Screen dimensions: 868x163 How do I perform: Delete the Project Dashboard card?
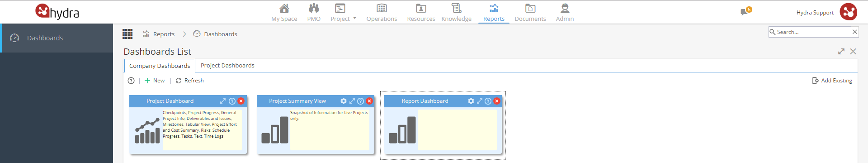pos(241,101)
